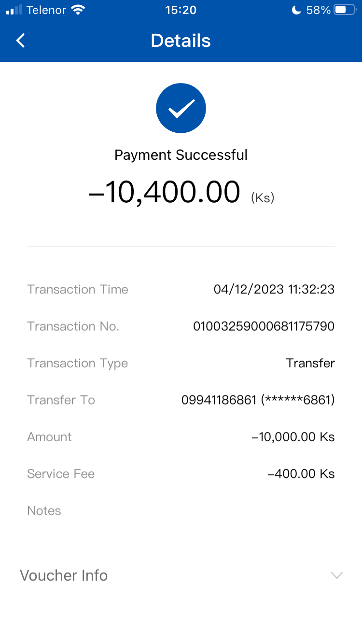Tap the Do Not Disturb moon icon
The image size is (362, 644).
click(296, 10)
